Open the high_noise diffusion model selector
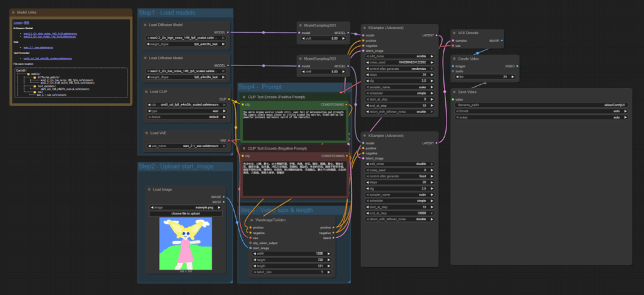Image resolution: width=644 pixels, height=295 pixels. (186, 37)
